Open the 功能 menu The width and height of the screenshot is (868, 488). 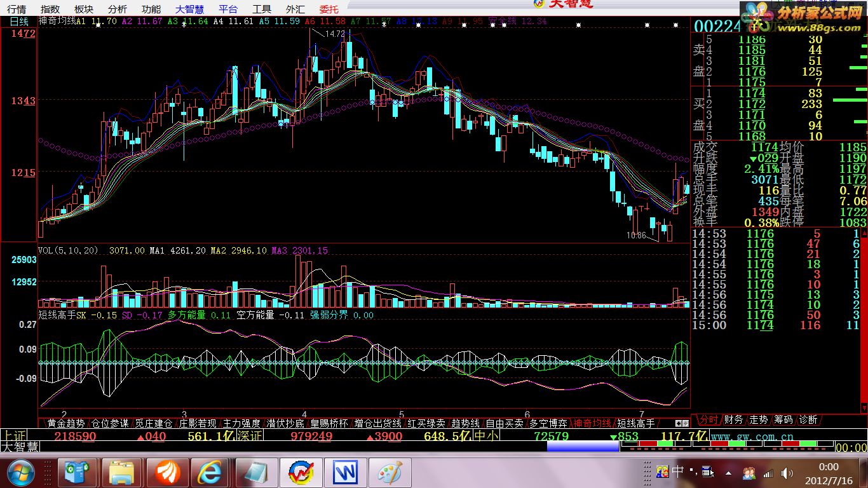point(151,9)
